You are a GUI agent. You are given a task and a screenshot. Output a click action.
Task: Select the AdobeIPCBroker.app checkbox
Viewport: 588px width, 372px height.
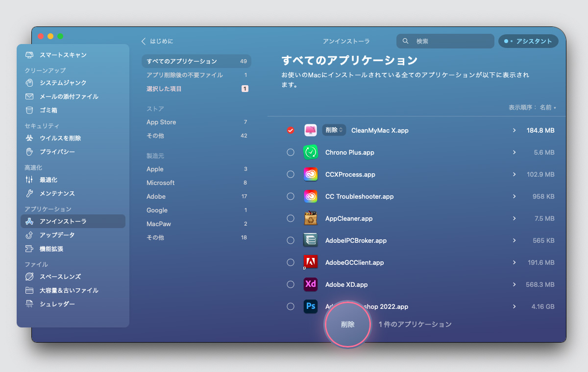point(291,240)
